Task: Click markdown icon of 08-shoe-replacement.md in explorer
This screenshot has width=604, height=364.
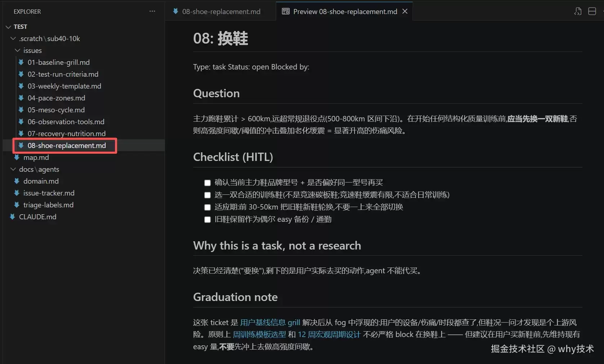Action: pos(21,145)
